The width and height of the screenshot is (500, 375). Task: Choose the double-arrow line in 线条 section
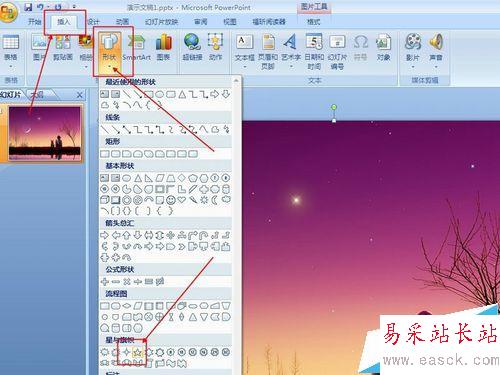tap(127, 129)
